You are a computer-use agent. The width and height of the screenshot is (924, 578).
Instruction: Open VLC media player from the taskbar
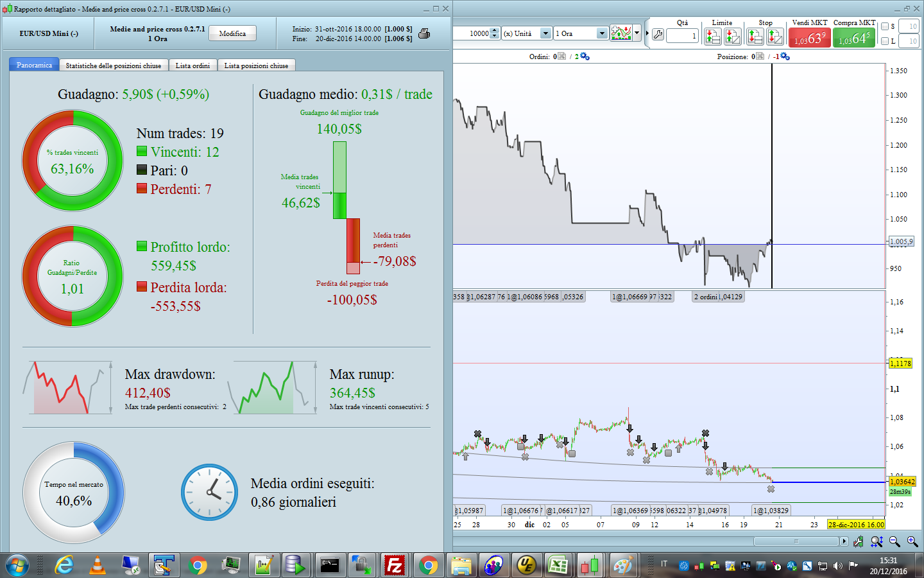pyautogui.click(x=98, y=566)
